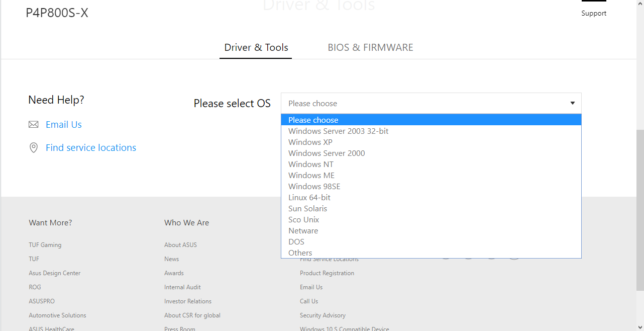Image resolution: width=644 pixels, height=331 pixels.
Task: Open the Driver & Tools tab
Action: 256,48
